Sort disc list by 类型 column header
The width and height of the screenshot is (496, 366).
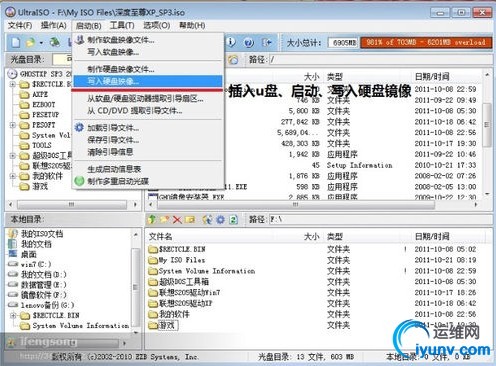[335, 76]
